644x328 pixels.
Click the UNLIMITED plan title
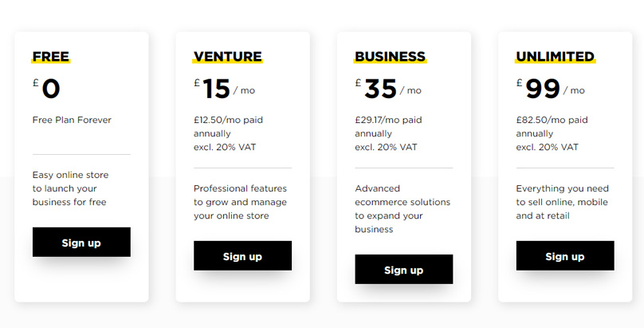click(555, 57)
